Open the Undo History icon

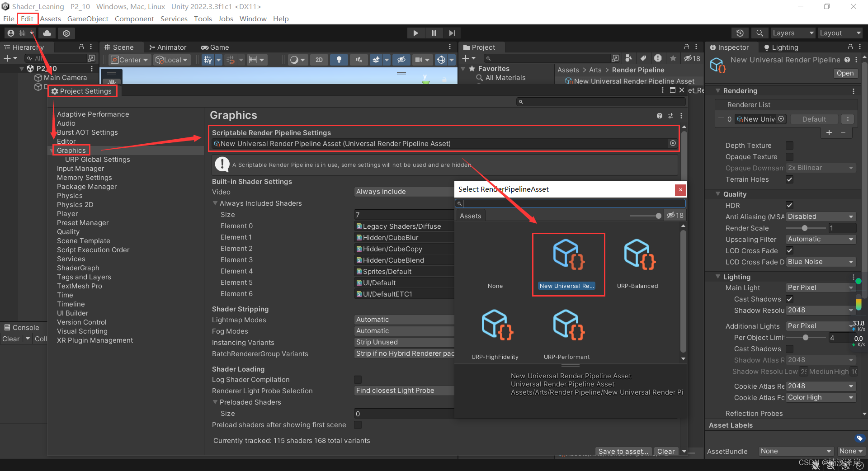click(x=740, y=33)
